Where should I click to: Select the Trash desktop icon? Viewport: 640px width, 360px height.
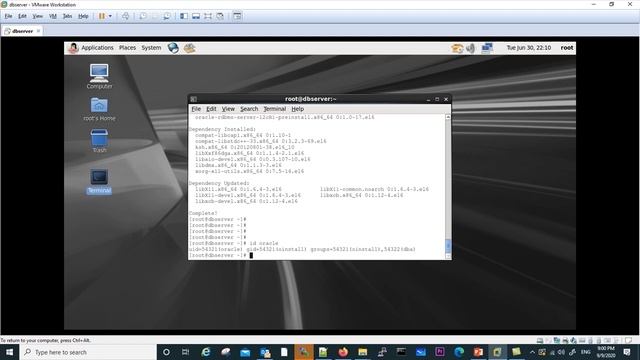(x=99, y=141)
